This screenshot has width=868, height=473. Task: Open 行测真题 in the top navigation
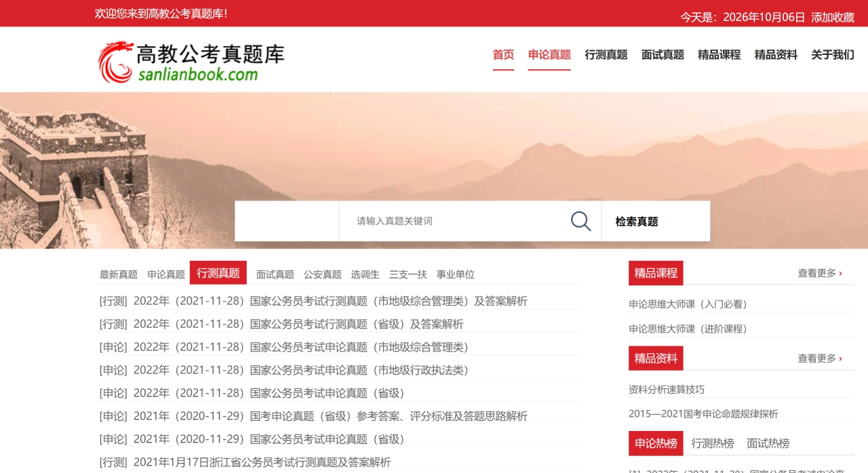click(606, 55)
